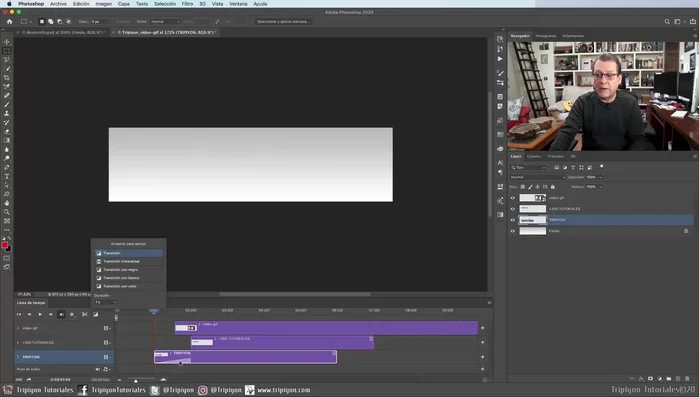Viewport: 699px width, 397px height.
Task: Hide the Fondo layer
Action: pyautogui.click(x=513, y=231)
